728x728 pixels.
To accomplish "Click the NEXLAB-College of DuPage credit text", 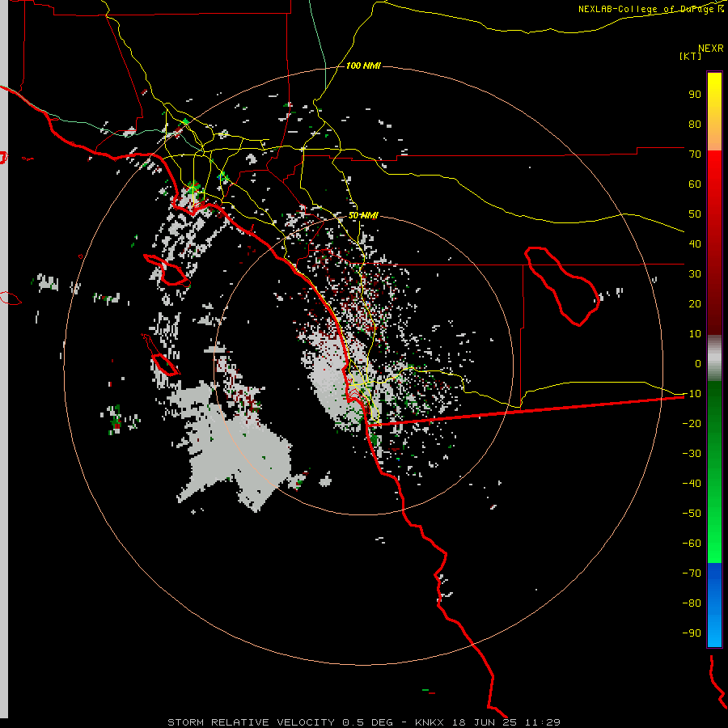I will (650, 9).
